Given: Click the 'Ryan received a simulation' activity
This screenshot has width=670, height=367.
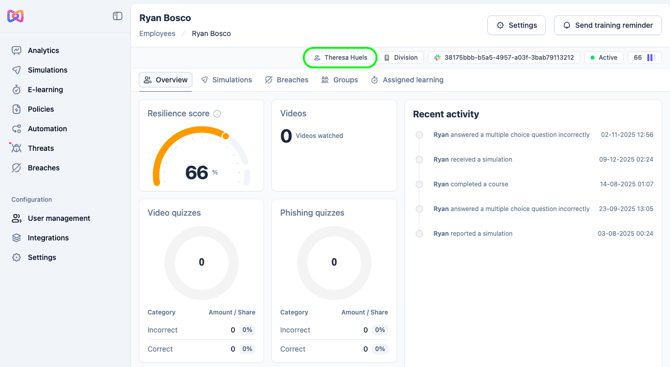Looking at the screenshot, I should coord(534,160).
